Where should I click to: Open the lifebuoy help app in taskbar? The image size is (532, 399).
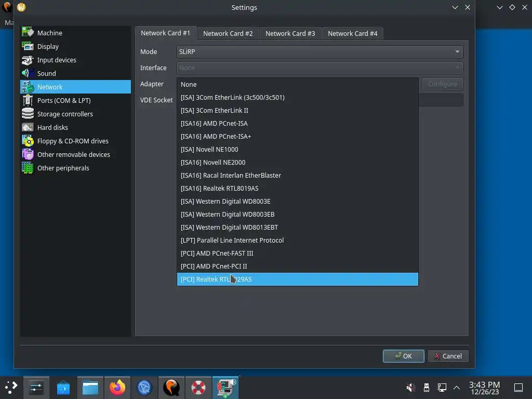[x=198, y=388]
